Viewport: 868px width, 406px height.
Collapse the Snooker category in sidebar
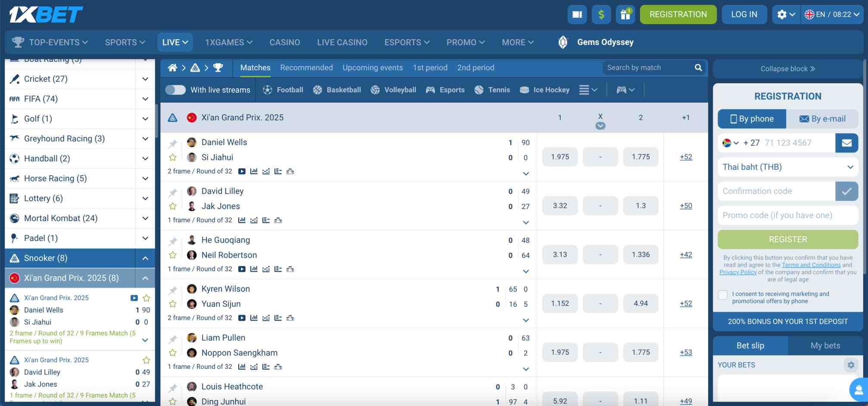(145, 258)
